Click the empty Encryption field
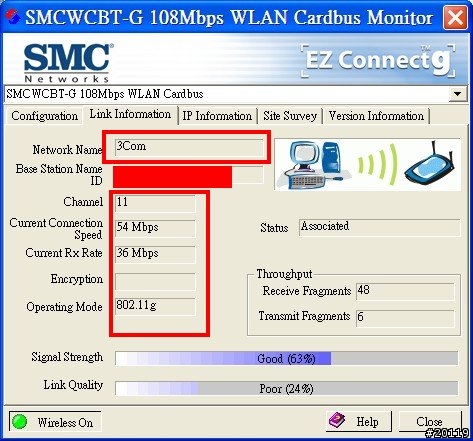Screen dimensions: 473x441 pyautogui.click(x=155, y=281)
